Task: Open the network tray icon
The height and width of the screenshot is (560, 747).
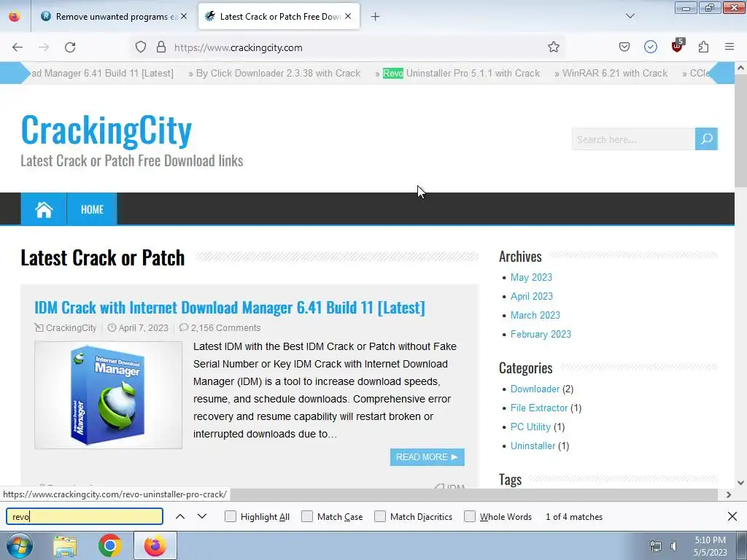Action: click(656, 546)
